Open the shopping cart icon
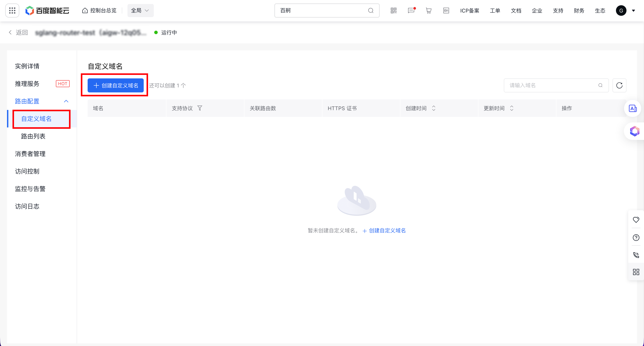The height and width of the screenshot is (346, 644). pos(428,11)
